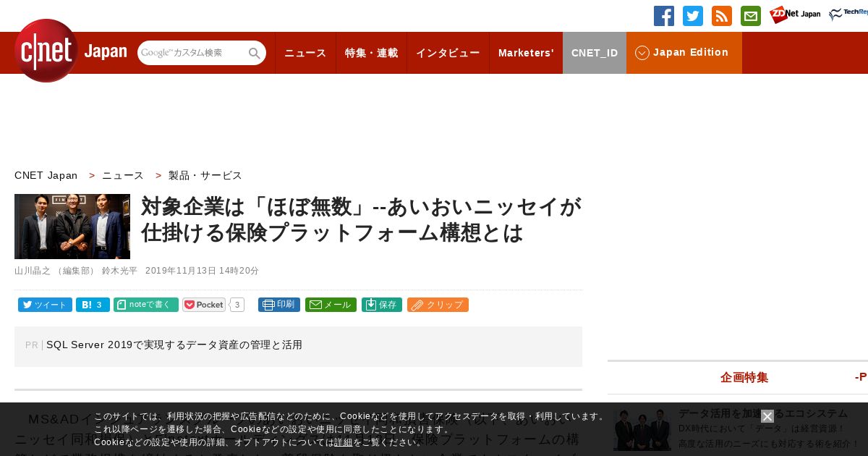Expand the Japan Edition dropdown

(684, 53)
